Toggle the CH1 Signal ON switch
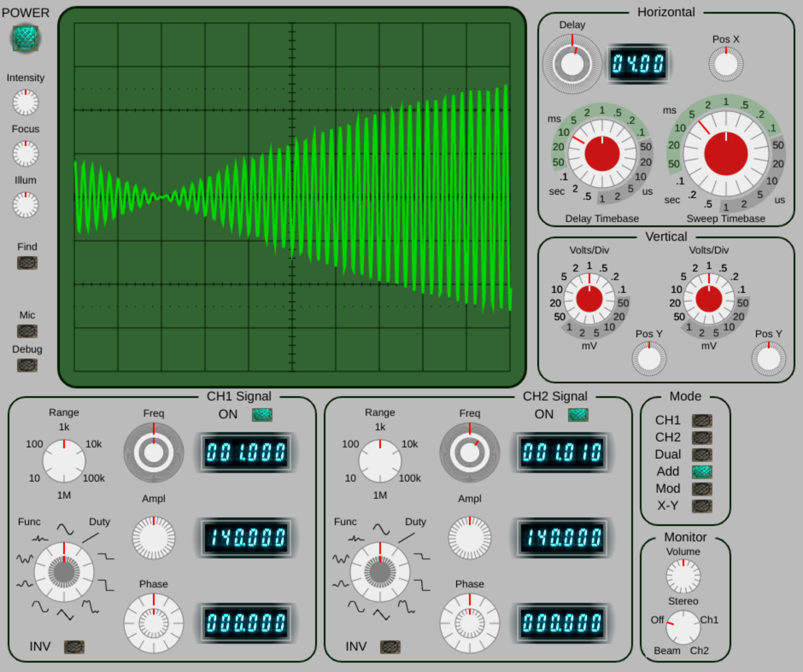This screenshot has width=803, height=672. pyautogui.click(x=262, y=415)
